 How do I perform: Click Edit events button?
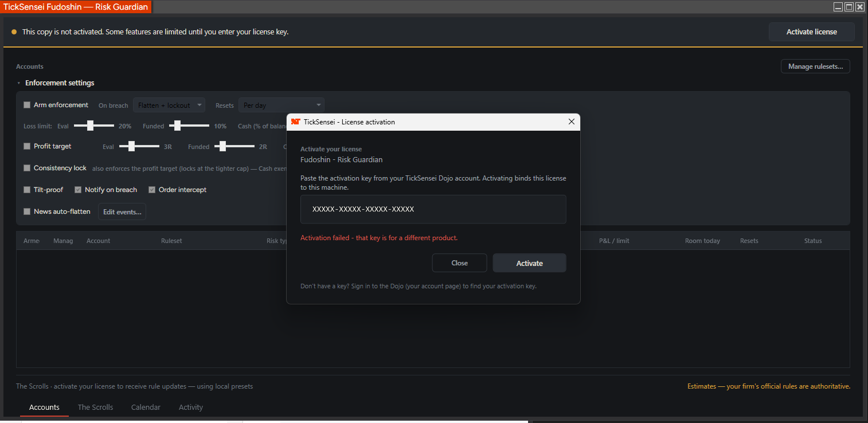coord(122,211)
